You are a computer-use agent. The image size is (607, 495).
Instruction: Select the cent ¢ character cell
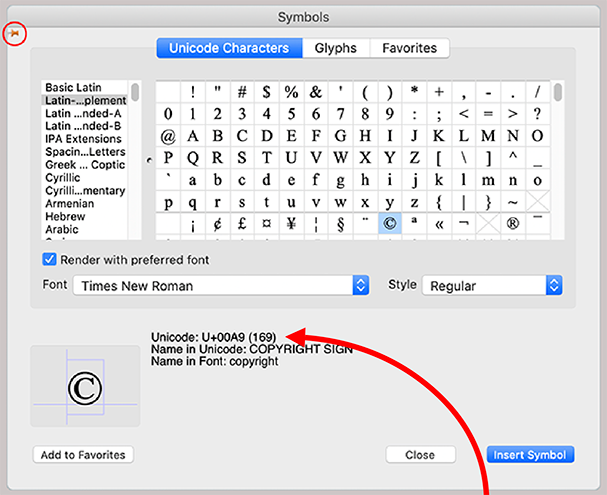tap(217, 224)
